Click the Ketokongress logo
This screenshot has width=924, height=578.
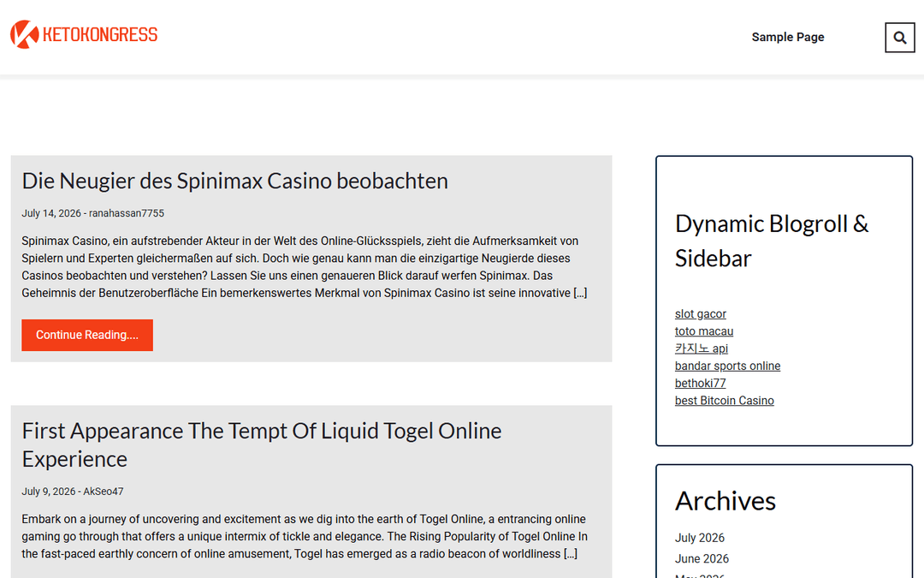coord(84,34)
